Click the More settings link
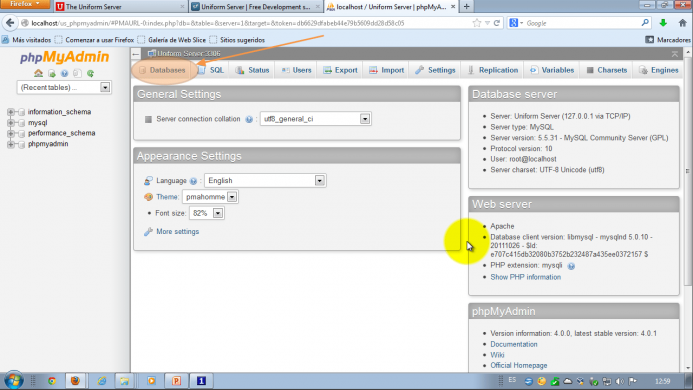 pyautogui.click(x=178, y=232)
